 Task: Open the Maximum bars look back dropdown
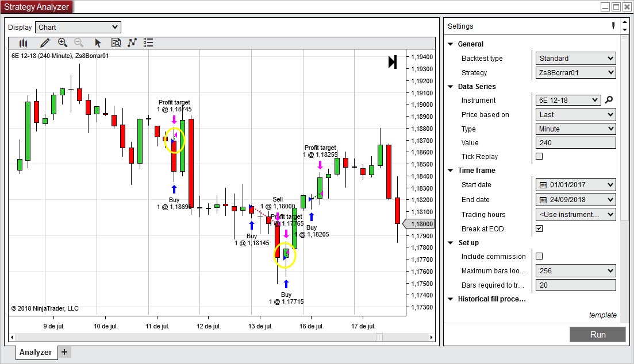(576, 270)
